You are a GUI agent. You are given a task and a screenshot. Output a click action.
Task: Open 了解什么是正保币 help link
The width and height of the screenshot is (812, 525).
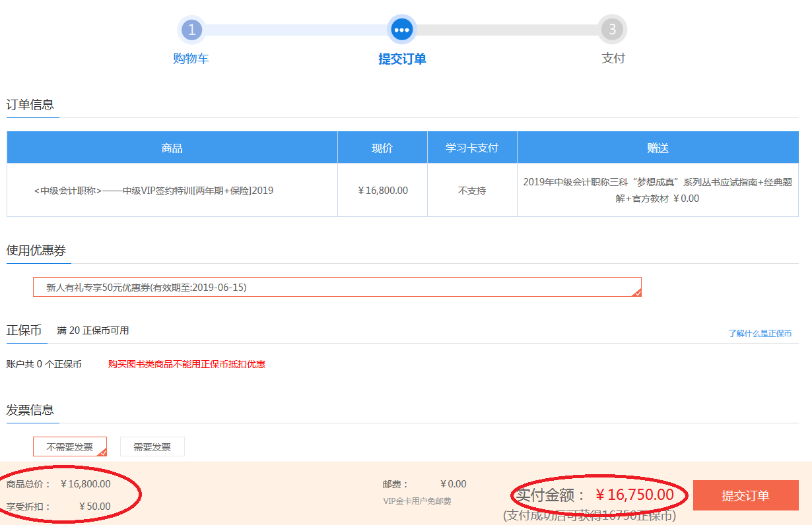[x=760, y=334]
